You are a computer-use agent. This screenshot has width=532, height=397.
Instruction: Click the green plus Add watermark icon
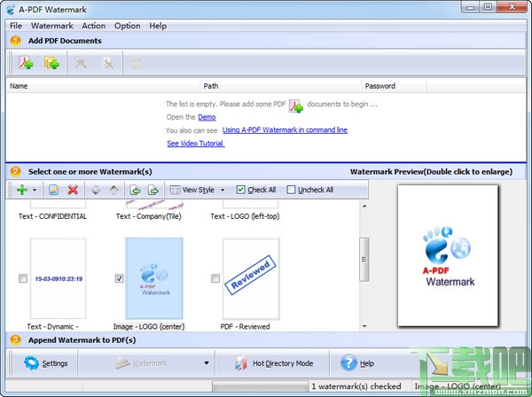(x=22, y=190)
